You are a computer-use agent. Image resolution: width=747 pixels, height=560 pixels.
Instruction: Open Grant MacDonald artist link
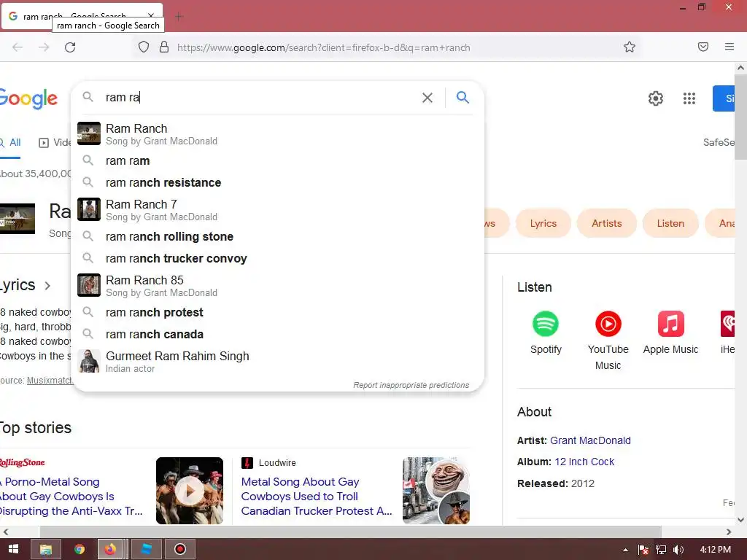(590, 440)
